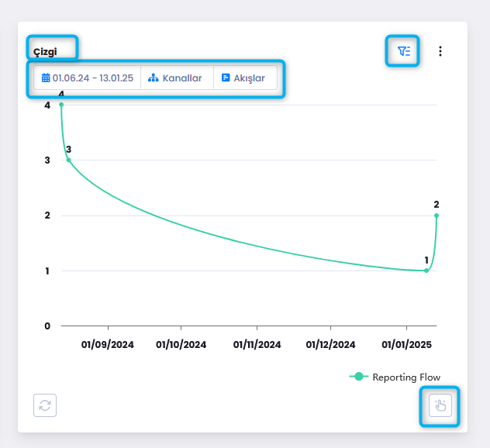Open the chart filter icon
Image resolution: width=490 pixels, height=448 pixels.
(x=403, y=51)
